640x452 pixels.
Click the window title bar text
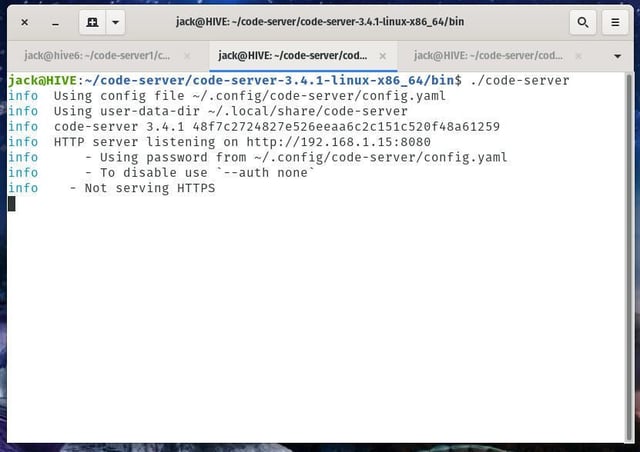coord(320,21)
